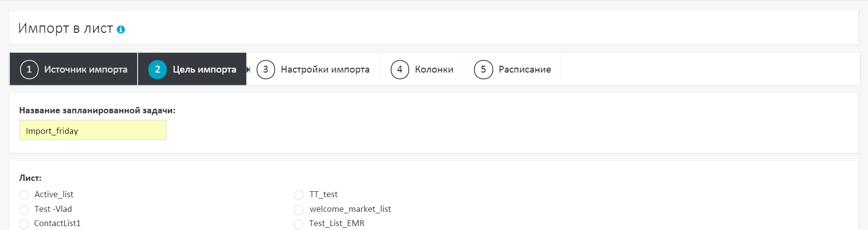Select the TT_test radio button
The image size is (868, 230).
(299, 195)
